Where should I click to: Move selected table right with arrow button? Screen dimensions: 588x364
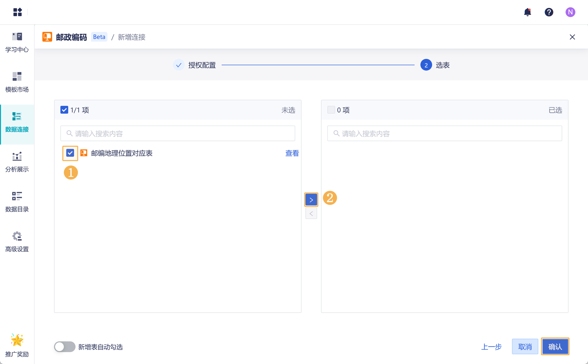pyautogui.click(x=311, y=200)
